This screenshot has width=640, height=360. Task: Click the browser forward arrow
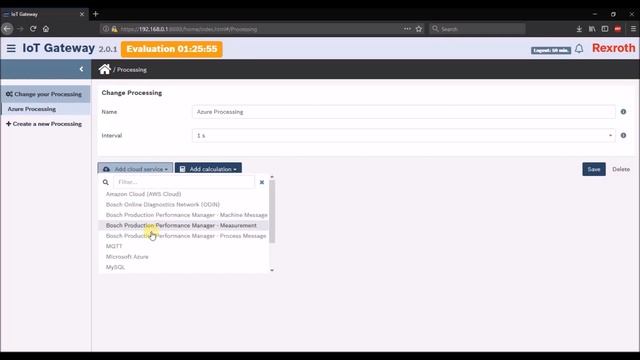(20, 29)
